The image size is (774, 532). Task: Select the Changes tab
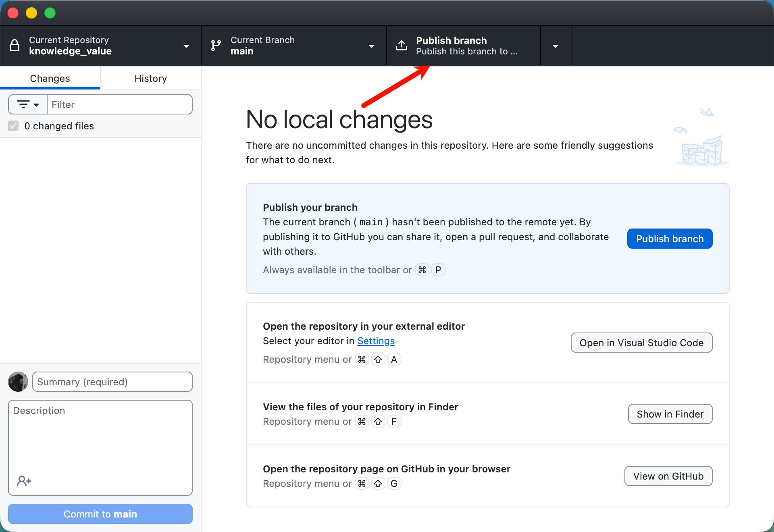pos(50,78)
